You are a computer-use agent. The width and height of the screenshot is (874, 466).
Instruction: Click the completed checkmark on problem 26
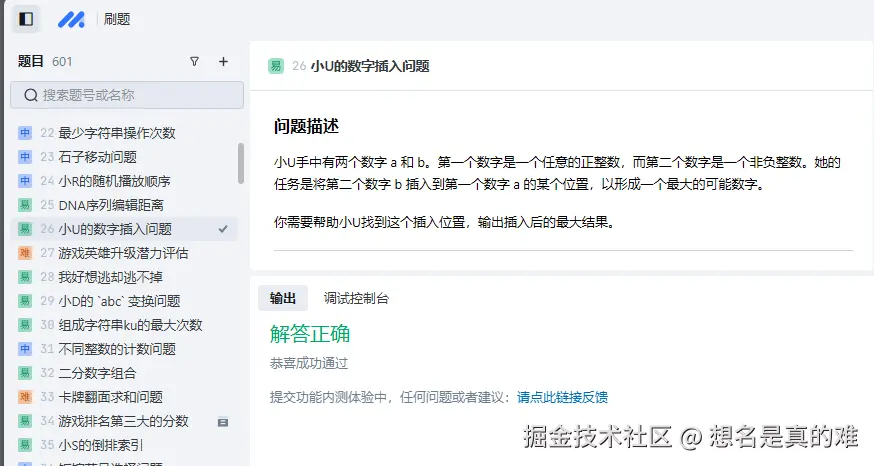[x=223, y=229]
